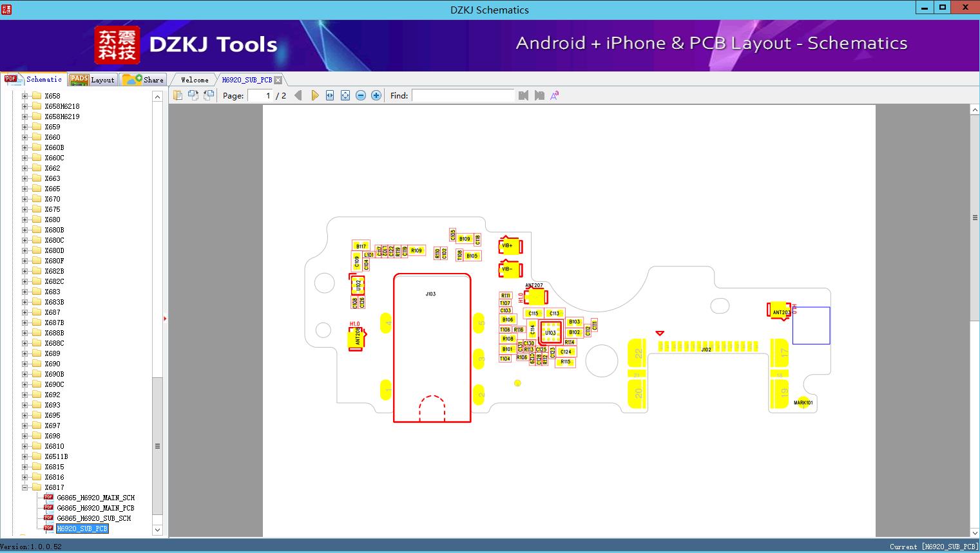
Task: Click the page number input box
Action: tap(260, 95)
